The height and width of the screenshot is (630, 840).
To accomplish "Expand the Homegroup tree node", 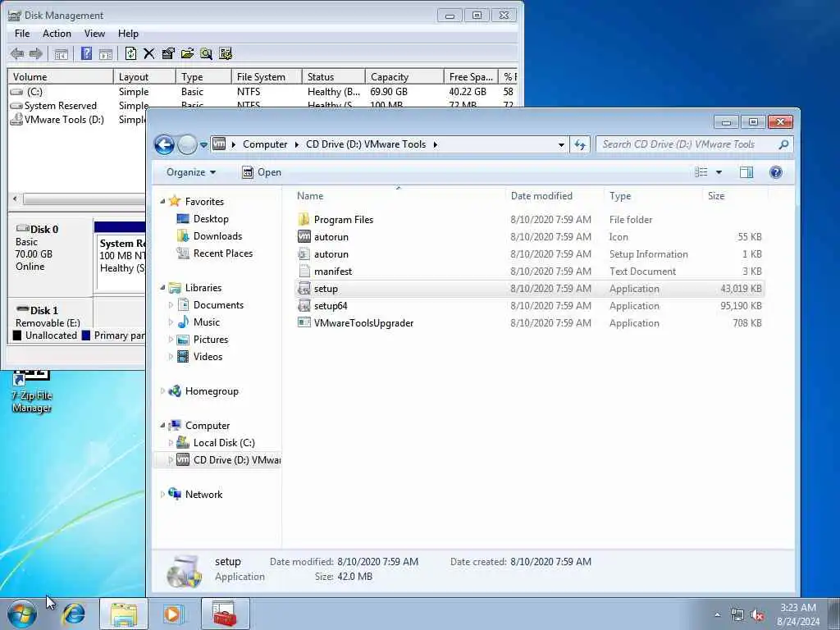I will (x=163, y=391).
